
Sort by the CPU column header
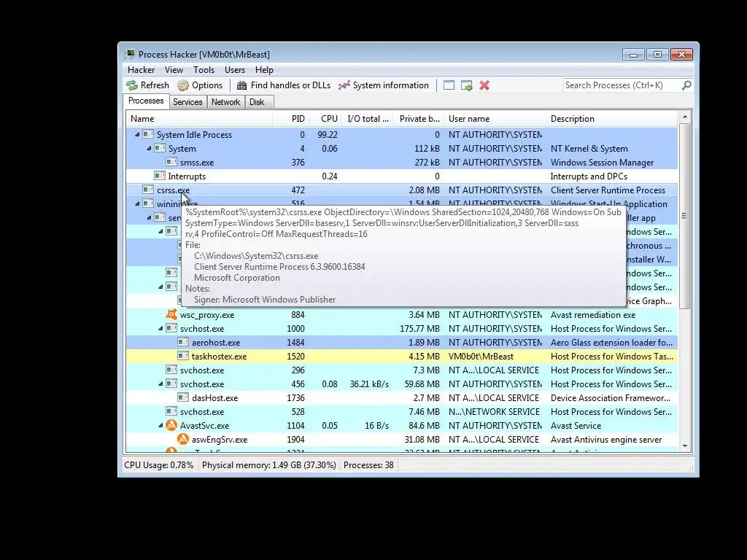[x=325, y=119]
